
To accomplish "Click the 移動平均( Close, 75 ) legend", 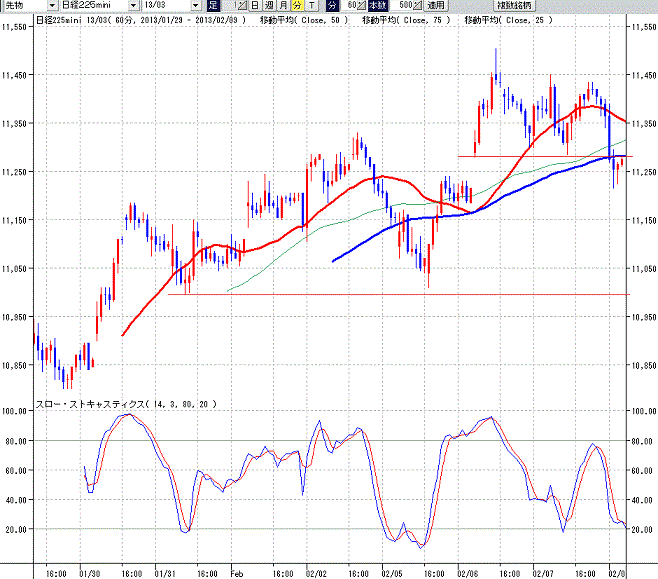I will point(406,20).
